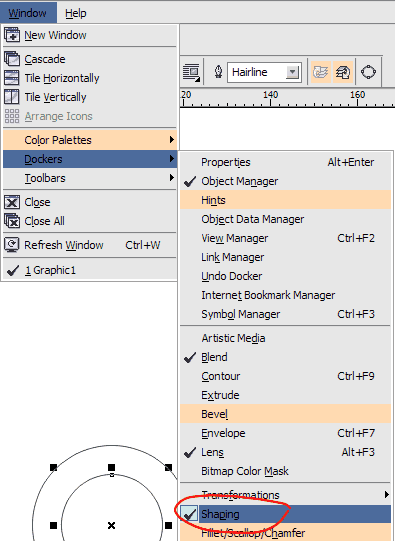Expand the Color Palettes submenu
395x541 pixels.
[x=90, y=140]
